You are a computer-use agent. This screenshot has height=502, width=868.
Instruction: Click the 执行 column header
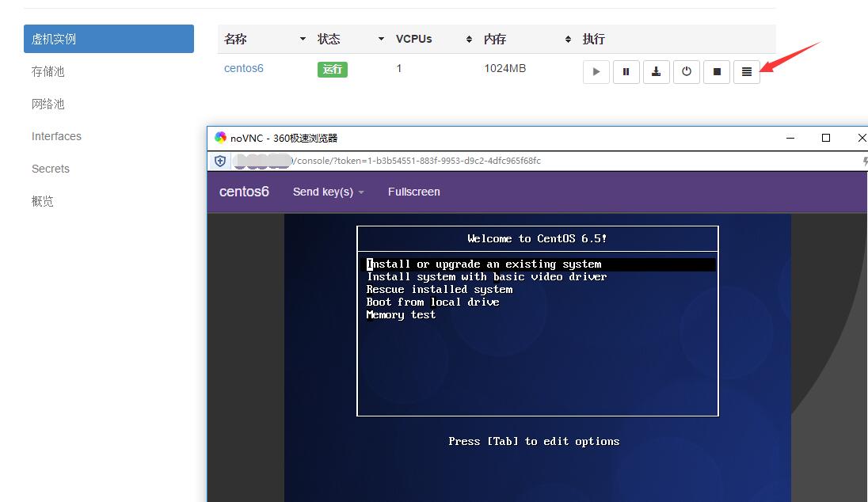tap(593, 39)
